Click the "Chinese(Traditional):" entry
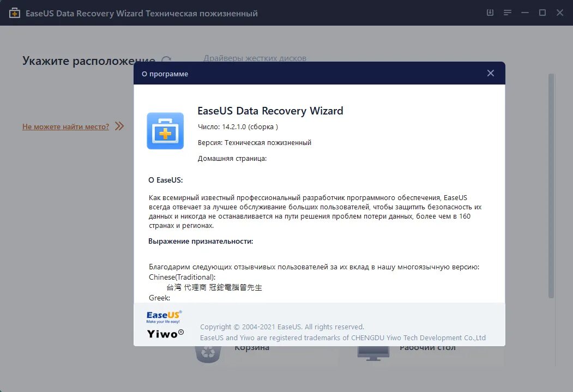The image size is (573, 392). (x=182, y=278)
